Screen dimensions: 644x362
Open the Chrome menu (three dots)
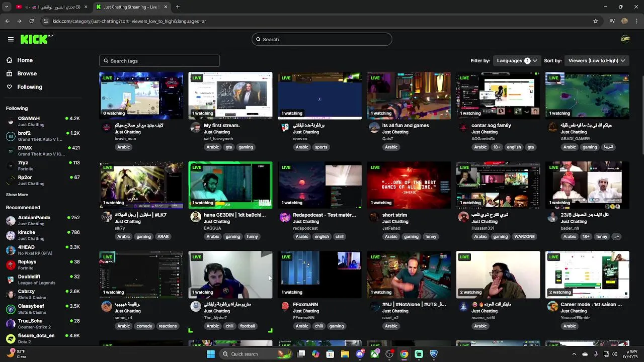coord(637,21)
